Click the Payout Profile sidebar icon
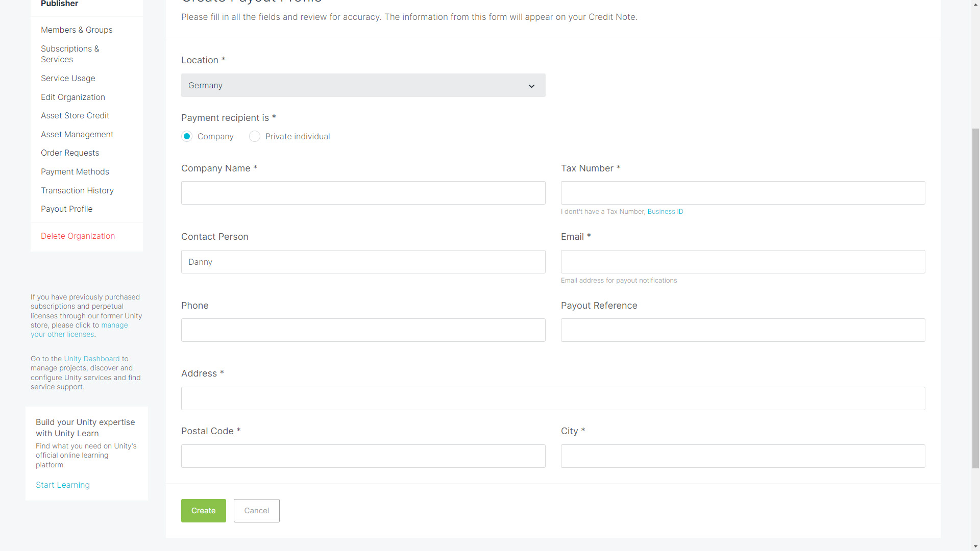Screen dimensions: 980x551 [x=67, y=209]
